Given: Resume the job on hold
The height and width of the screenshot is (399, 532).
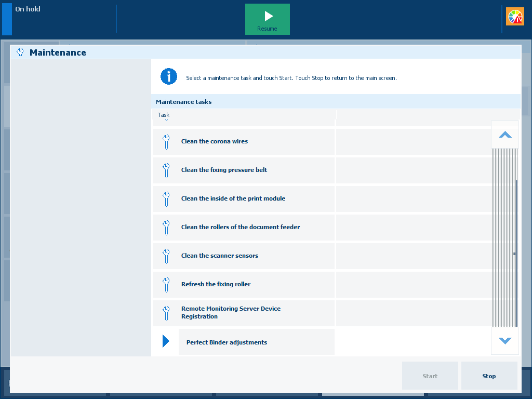Looking at the screenshot, I should click(268, 19).
